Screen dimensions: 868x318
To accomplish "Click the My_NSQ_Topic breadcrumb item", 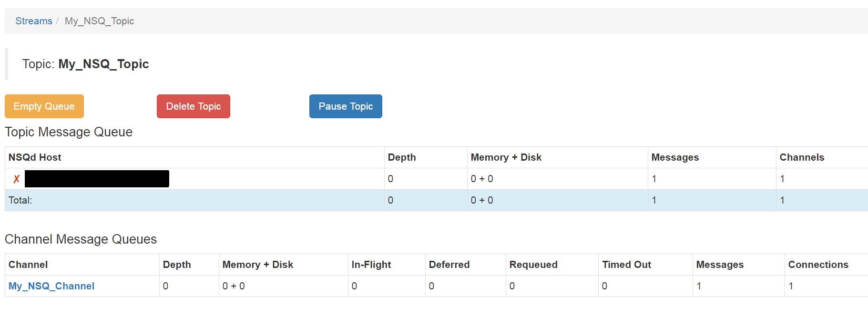I will click(99, 21).
